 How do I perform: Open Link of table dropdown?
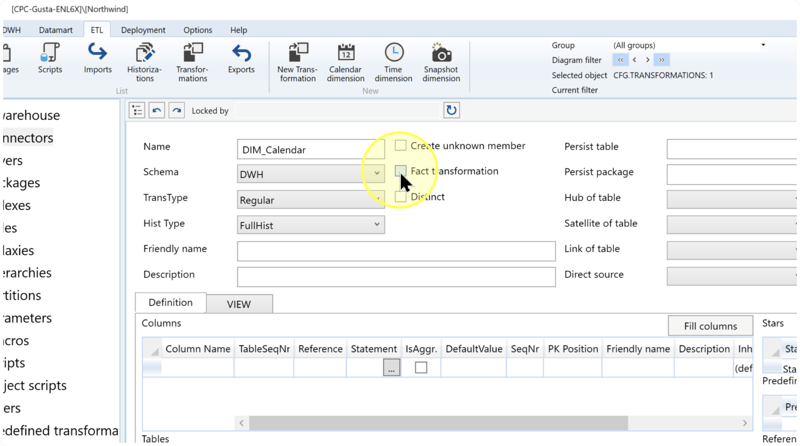[732, 250]
